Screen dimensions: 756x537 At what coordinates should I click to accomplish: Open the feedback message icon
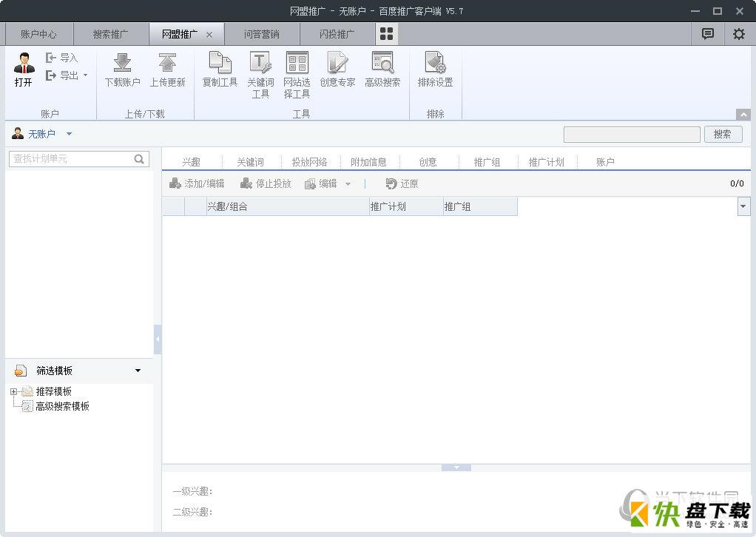(708, 34)
